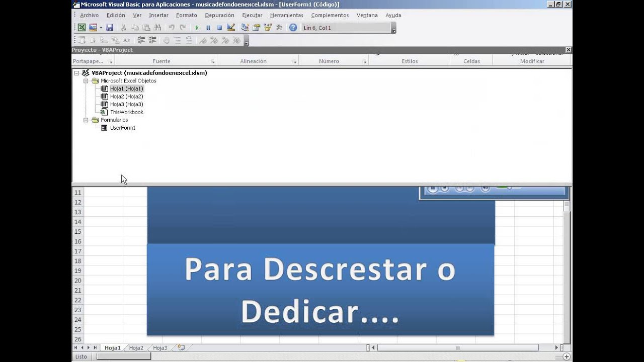The width and height of the screenshot is (644, 362).
Task: Switch to the Hoja3 sheet tab
Action: pyautogui.click(x=160, y=348)
